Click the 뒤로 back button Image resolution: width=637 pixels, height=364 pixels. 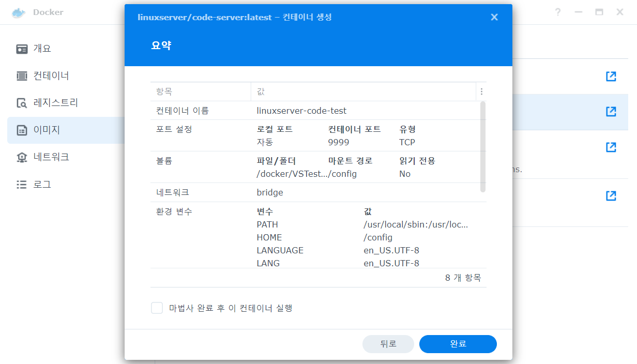(388, 344)
